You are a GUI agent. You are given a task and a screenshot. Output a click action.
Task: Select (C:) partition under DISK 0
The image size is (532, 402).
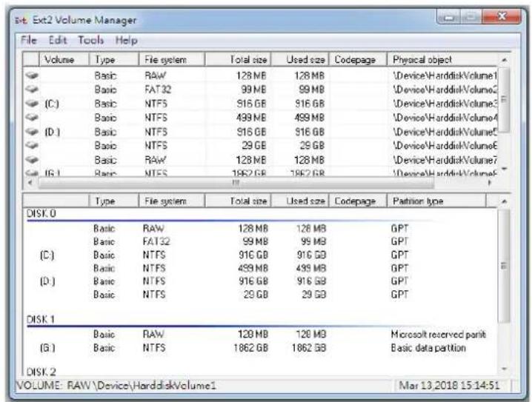pos(47,255)
